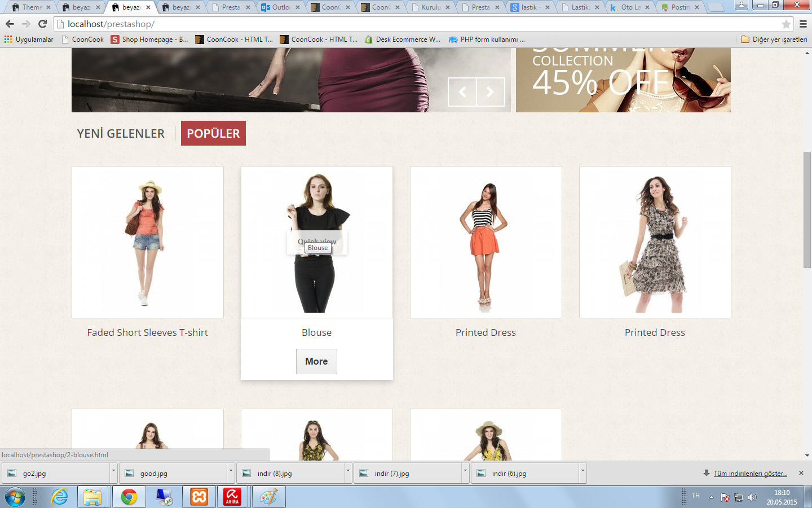
Task: Close the Outlook browser tab
Action: [x=297, y=7]
